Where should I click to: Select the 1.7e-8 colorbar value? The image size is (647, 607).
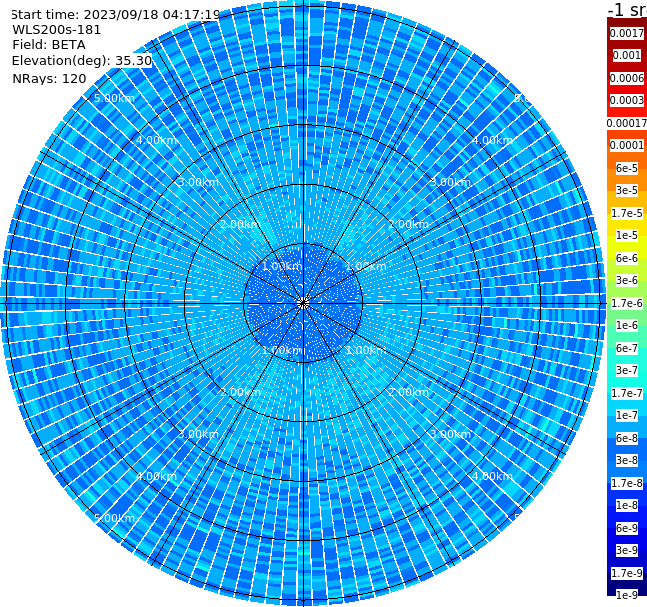[627, 483]
